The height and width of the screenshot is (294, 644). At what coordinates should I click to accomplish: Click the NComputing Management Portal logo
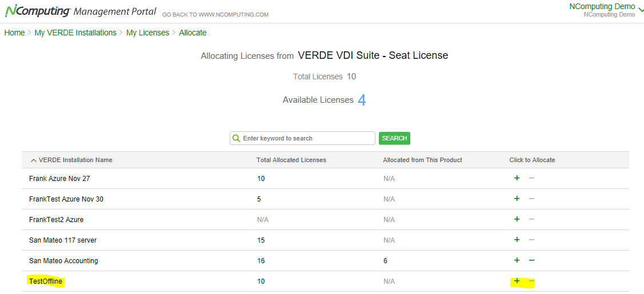click(x=80, y=11)
